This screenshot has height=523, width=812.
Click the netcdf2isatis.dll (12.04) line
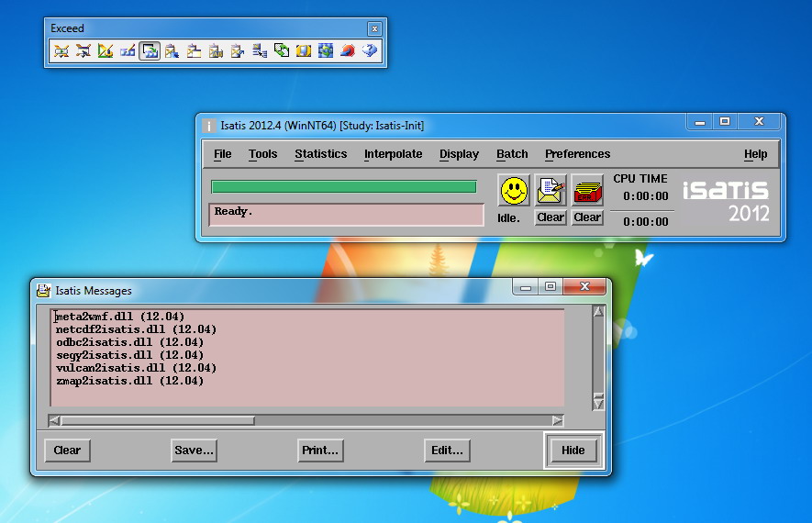(136, 329)
